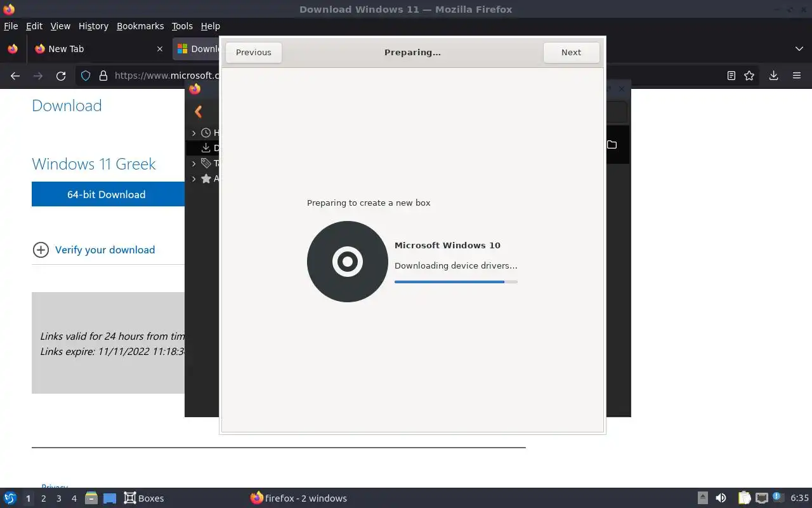
Task: Click the update notification tray icon
Action: click(778, 498)
